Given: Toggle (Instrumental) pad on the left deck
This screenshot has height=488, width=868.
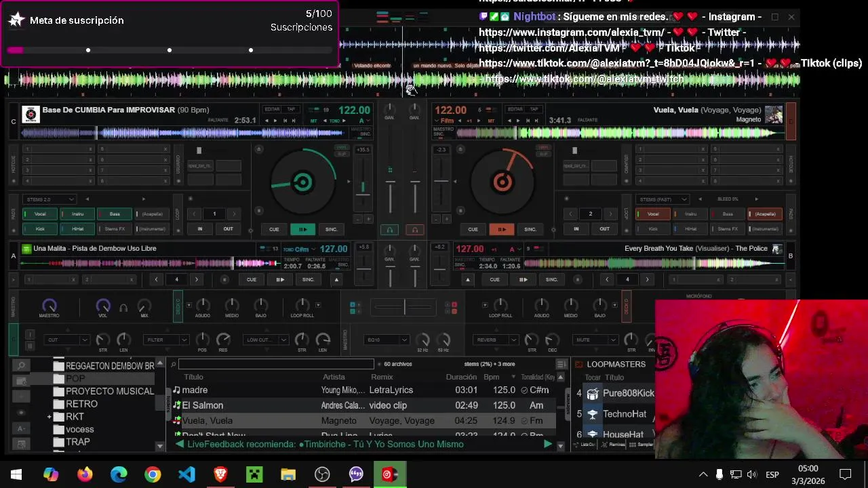Looking at the screenshot, I should (152, 229).
